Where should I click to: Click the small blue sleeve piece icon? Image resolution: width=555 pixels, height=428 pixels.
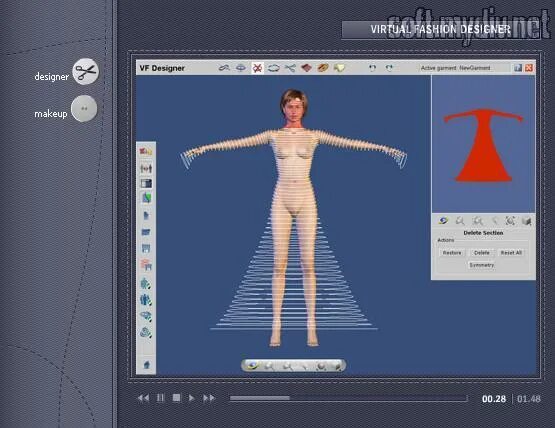(x=146, y=215)
